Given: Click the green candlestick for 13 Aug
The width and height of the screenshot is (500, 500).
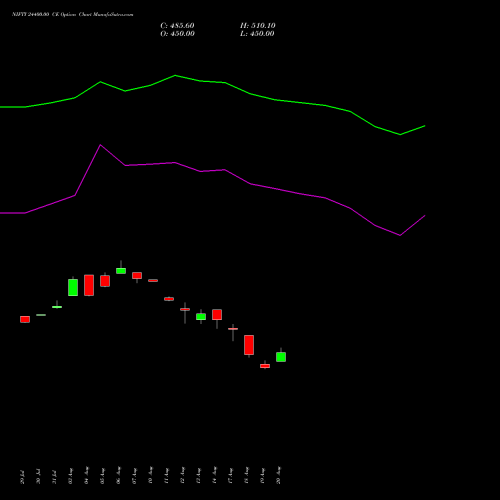Looking at the screenshot, I should (201, 317).
